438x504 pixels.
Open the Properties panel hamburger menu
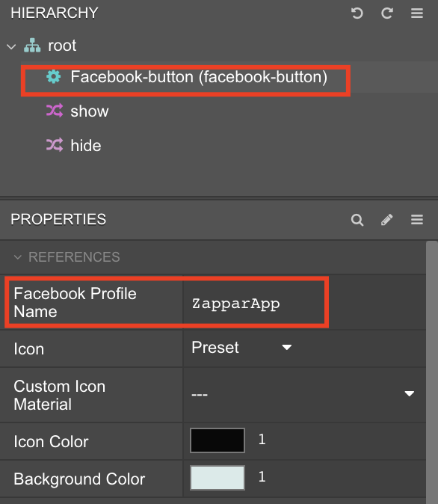(x=417, y=220)
